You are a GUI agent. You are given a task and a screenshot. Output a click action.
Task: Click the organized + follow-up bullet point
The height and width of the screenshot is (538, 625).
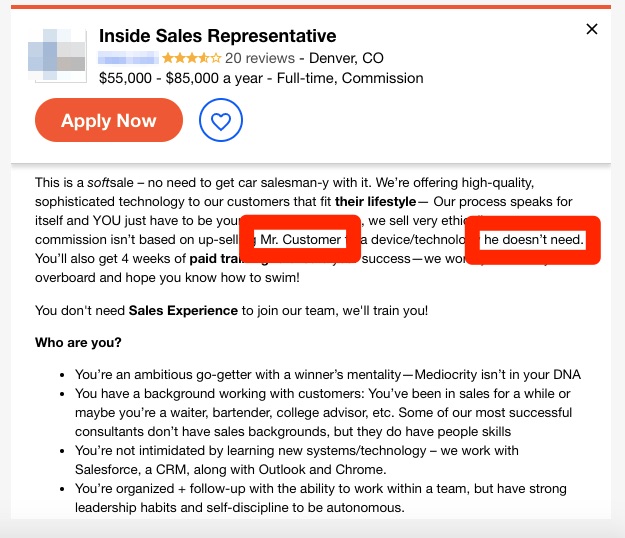[x=321, y=498]
